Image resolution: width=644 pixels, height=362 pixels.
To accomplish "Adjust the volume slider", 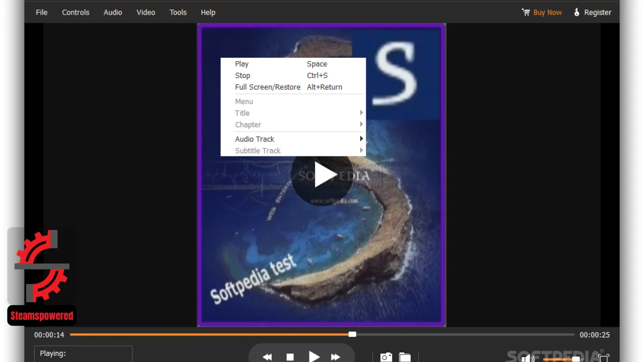I will pyautogui.click(x=561, y=359).
